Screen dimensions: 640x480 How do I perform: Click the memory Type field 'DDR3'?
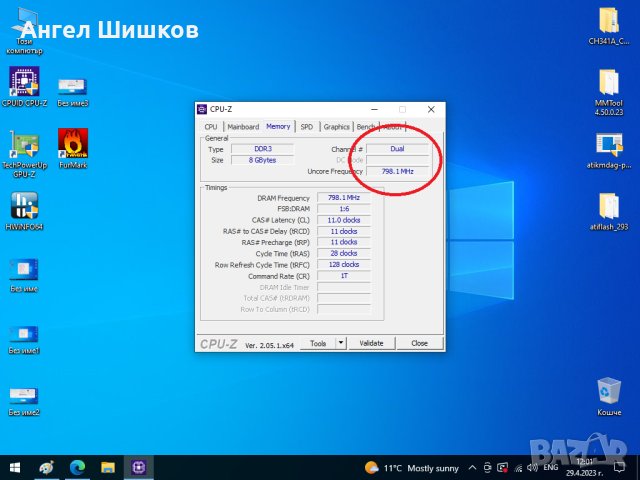tap(262, 149)
